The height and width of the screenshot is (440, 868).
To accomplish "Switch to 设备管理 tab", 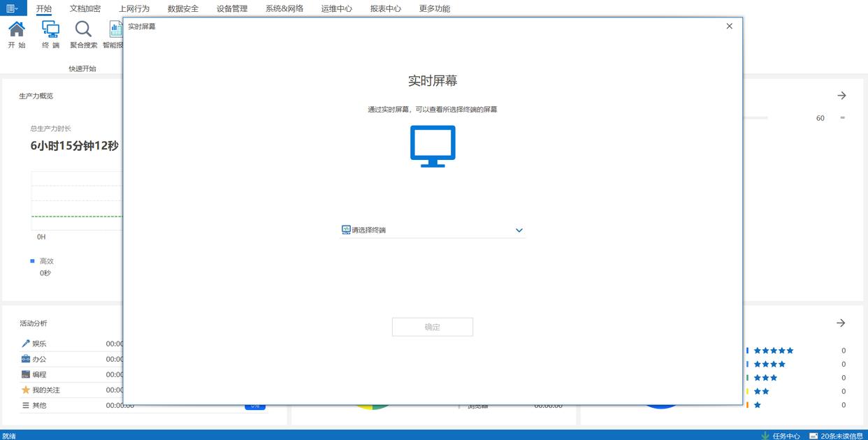I will point(232,8).
